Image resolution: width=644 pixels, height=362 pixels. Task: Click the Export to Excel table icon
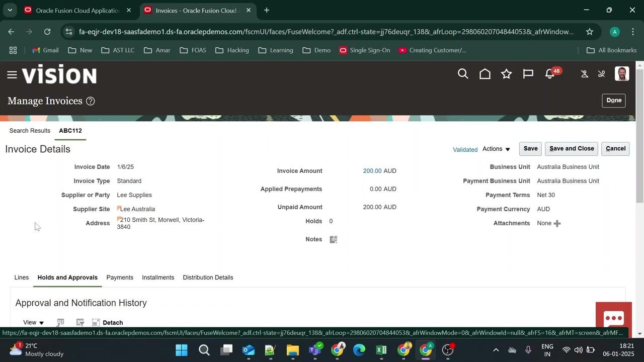tap(60, 322)
